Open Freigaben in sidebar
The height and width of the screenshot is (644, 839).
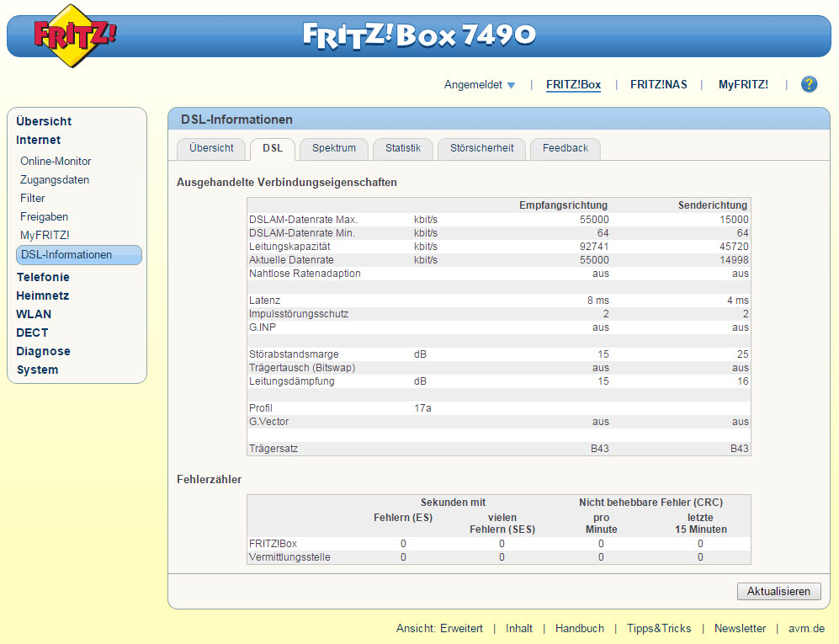(x=44, y=217)
